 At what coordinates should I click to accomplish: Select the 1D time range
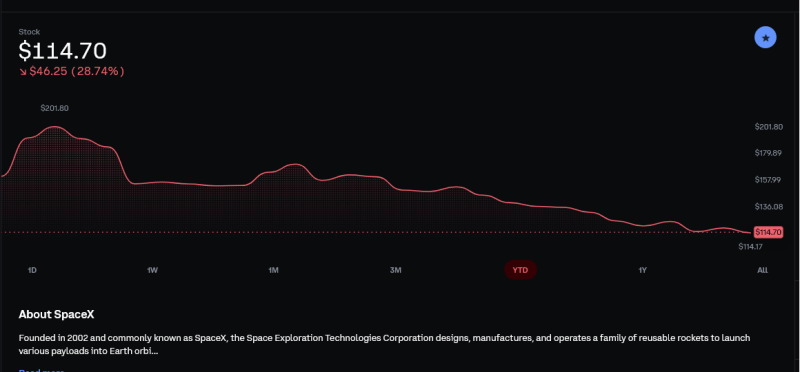click(x=32, y=270)
